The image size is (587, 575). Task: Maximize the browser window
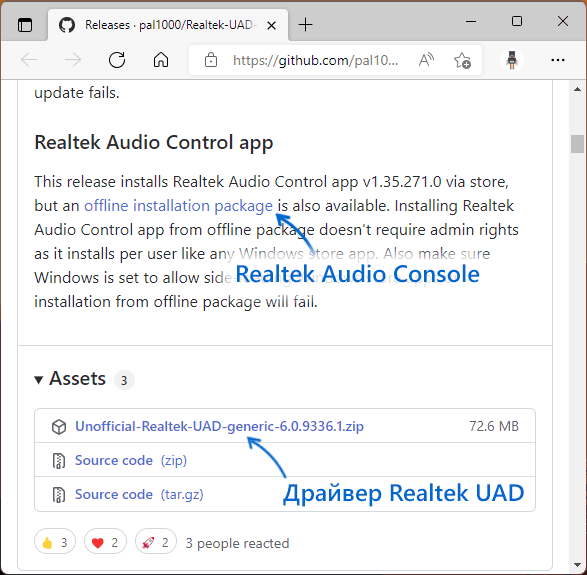coord(517,21)
